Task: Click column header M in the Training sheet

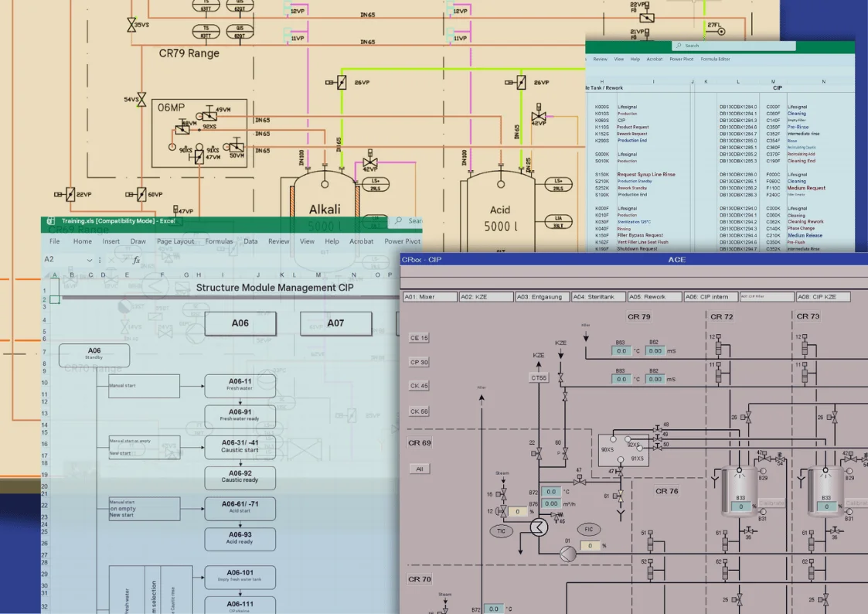Action: [318, 275]
